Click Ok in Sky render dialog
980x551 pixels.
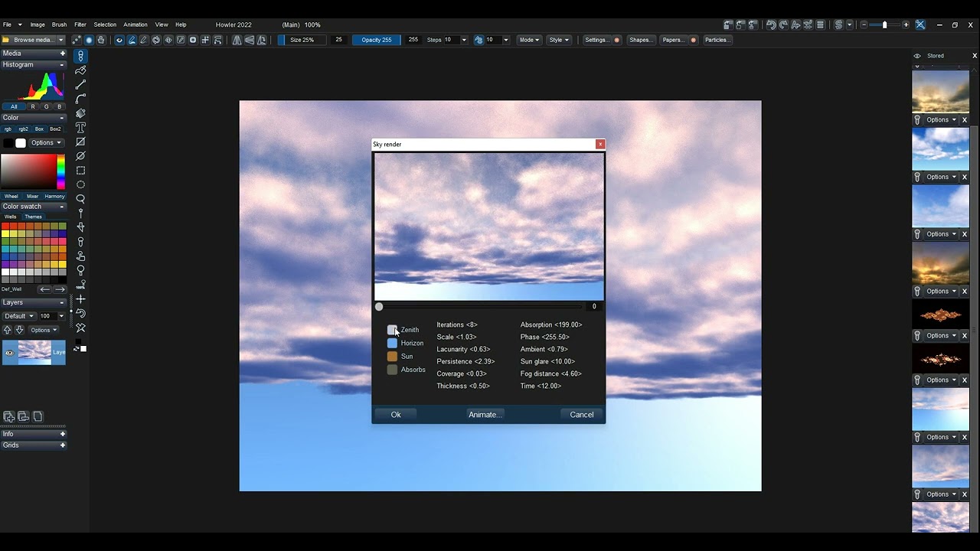[396, 415]
